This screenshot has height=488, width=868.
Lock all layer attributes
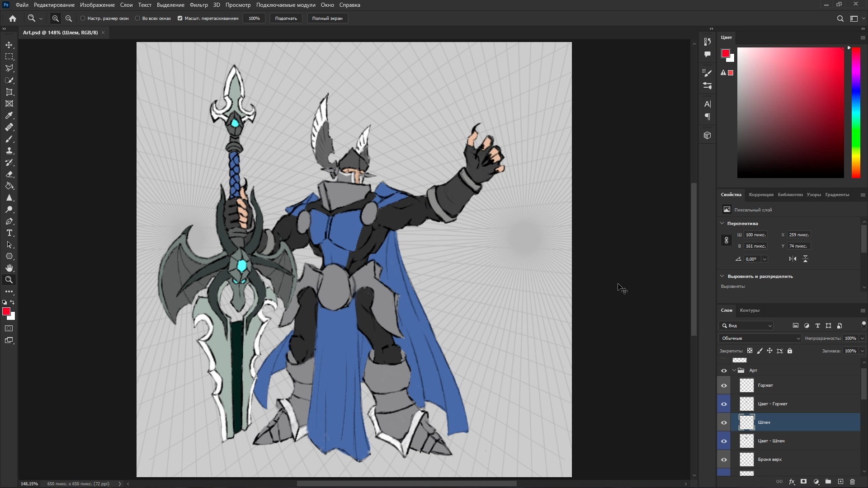click(790, 351)
